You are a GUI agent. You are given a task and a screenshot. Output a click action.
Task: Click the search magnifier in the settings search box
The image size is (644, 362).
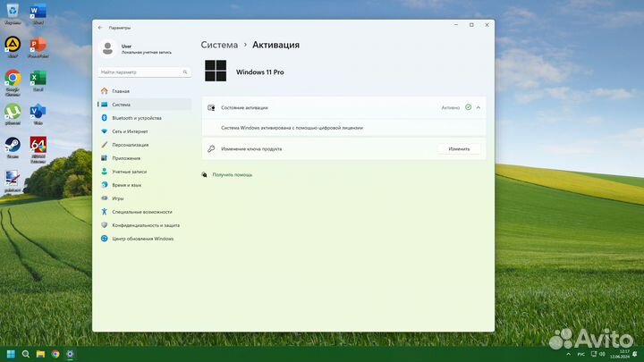(x=185, y=72)
